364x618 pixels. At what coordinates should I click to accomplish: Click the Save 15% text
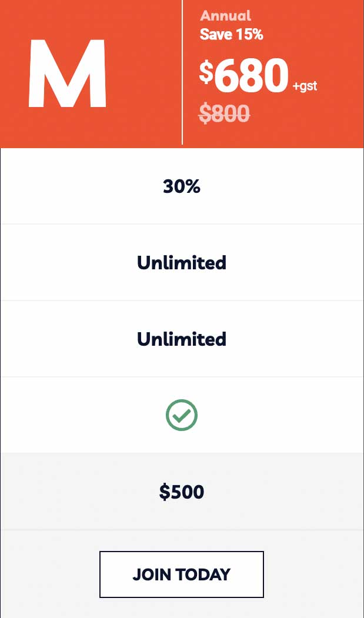point(231,34)
